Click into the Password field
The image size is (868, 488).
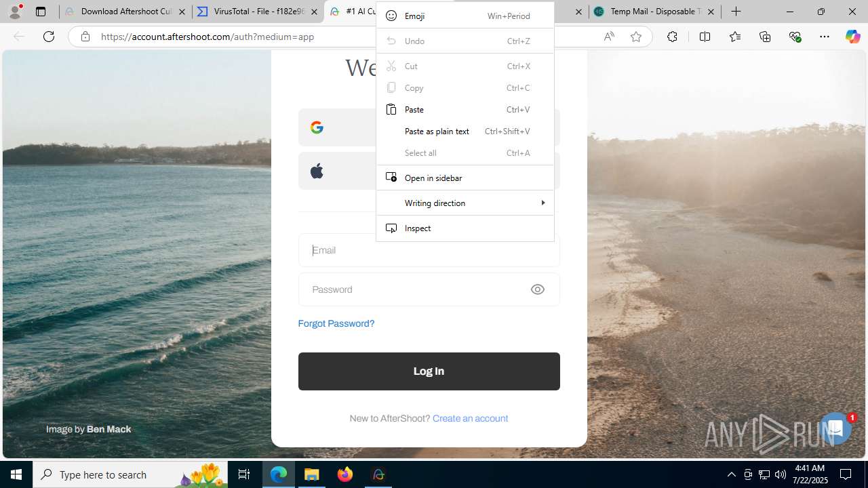tap(429, 289)
